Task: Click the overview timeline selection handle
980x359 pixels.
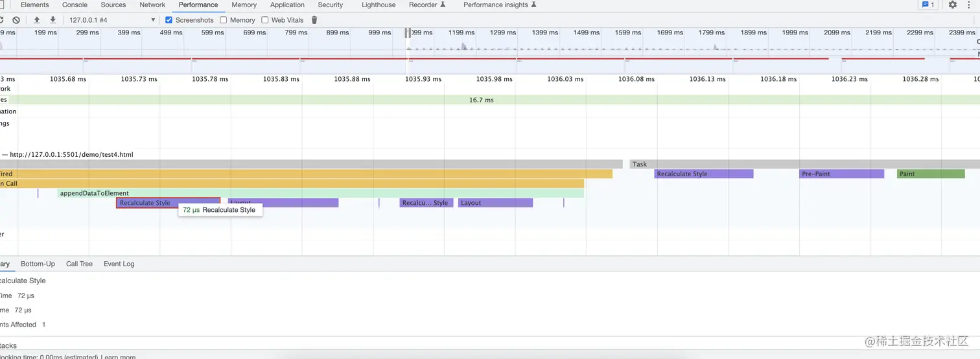Action: (x=408, y=32)
